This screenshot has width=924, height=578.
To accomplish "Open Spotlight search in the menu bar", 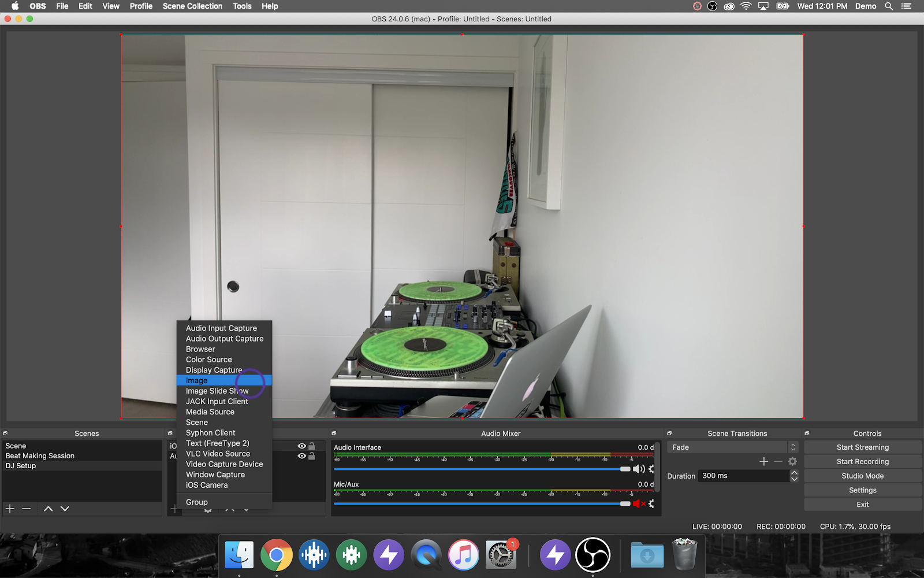I will click(x=889, y=6).
